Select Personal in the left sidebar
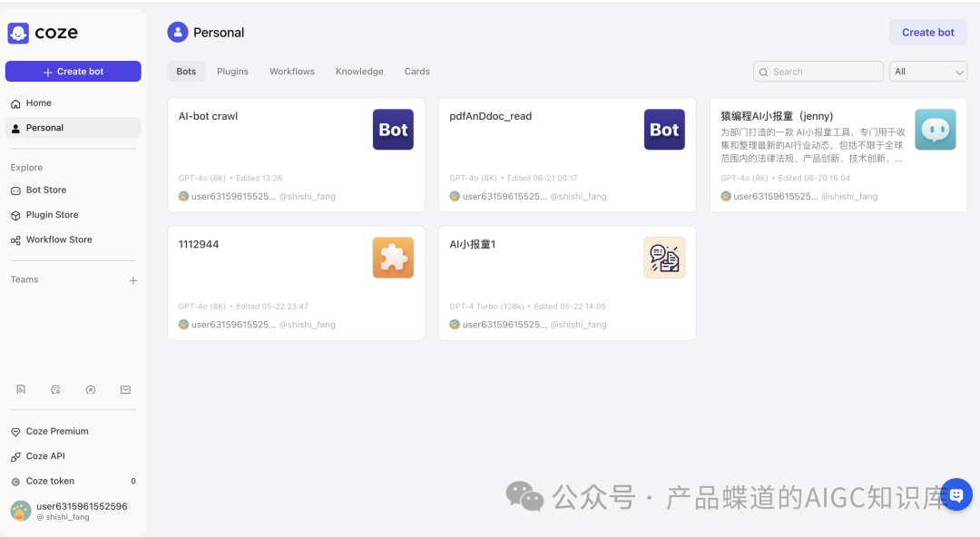This screenshot has height=537, width=980. [x=73, y=128]
